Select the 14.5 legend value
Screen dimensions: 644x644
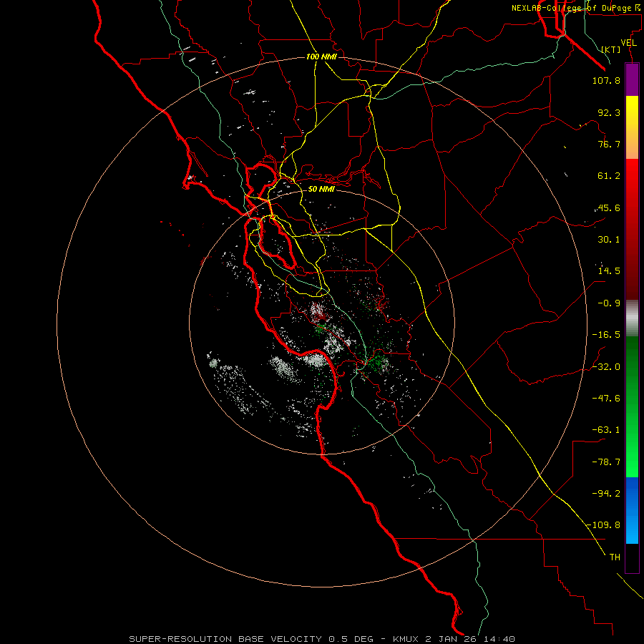(609, 271)
